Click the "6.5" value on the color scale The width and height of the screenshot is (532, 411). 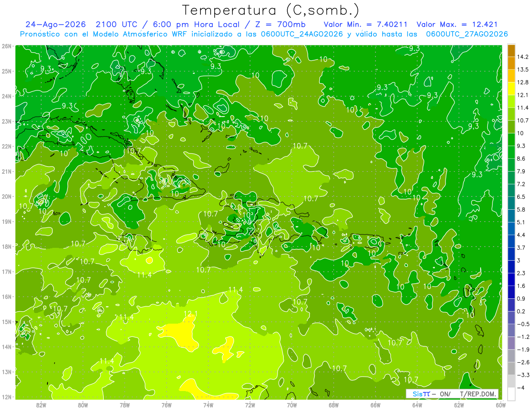(x=521, y=197)
